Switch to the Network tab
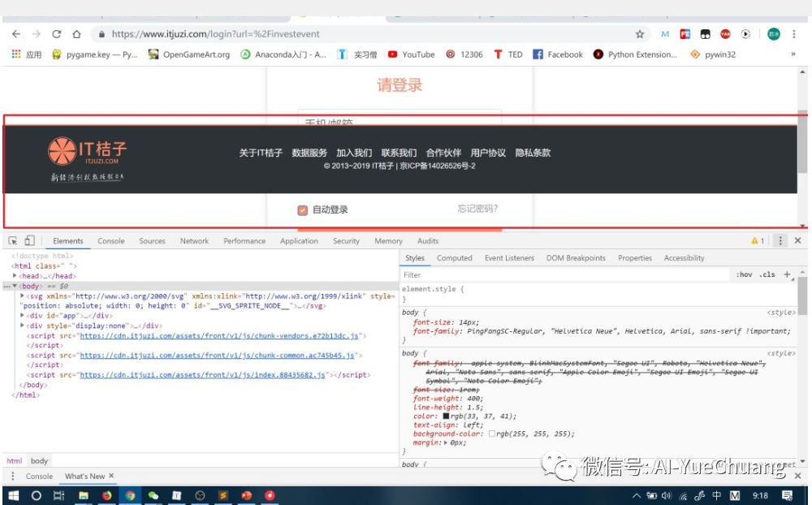Image resolution: width=812 pixels, height=505 pixels. tap(194, 241)
